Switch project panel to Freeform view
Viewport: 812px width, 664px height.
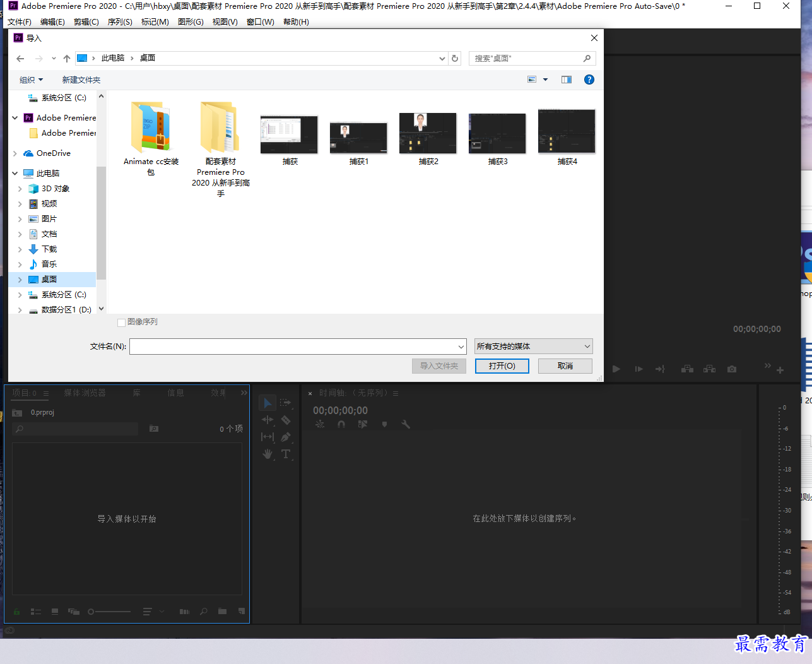click(x=74, y=612)
